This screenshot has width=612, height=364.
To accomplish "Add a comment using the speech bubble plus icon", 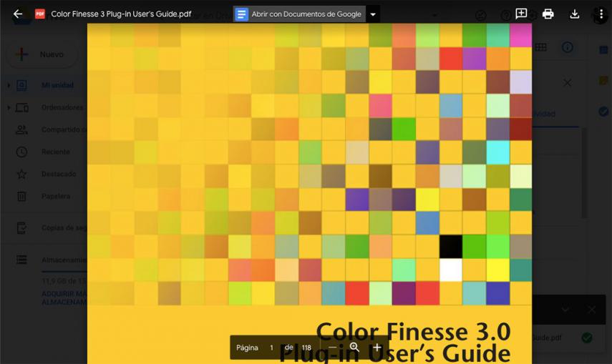I will pos(521,14).
